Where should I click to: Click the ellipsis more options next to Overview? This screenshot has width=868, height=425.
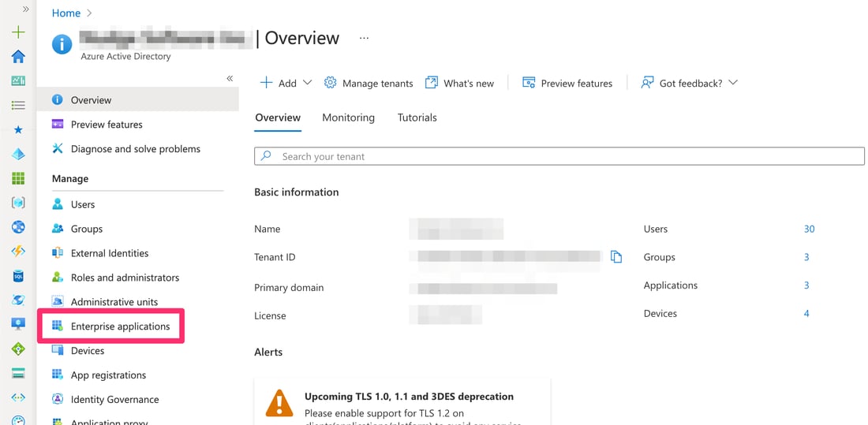point(364,38)
